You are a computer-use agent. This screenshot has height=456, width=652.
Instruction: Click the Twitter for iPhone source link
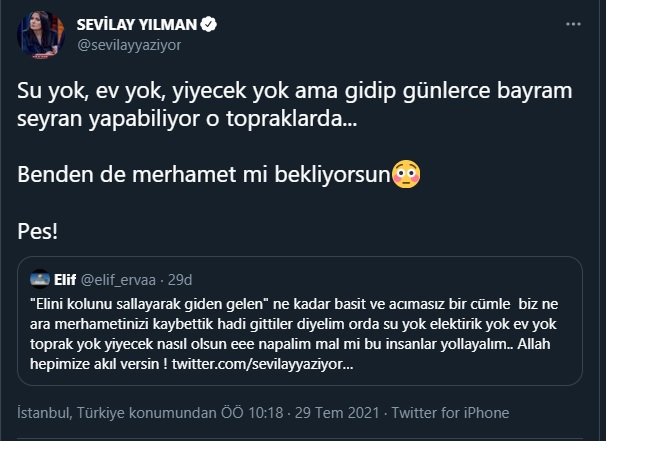[450, 413]
